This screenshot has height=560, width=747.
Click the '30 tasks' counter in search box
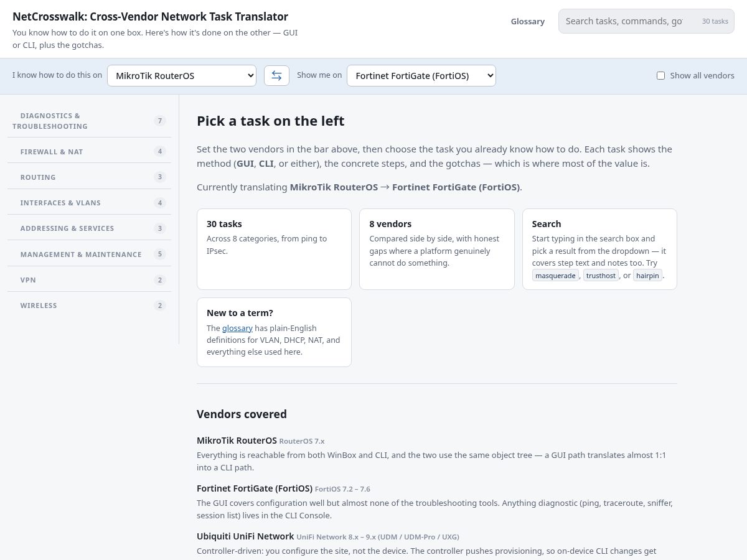[715, 21]
